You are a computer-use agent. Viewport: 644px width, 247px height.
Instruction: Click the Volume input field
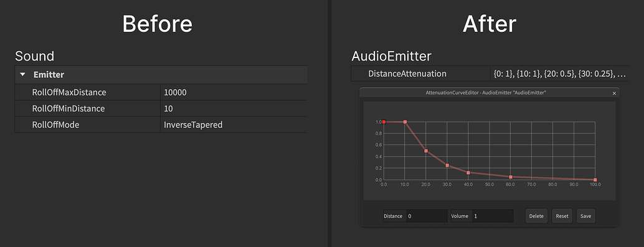(493, 216)
